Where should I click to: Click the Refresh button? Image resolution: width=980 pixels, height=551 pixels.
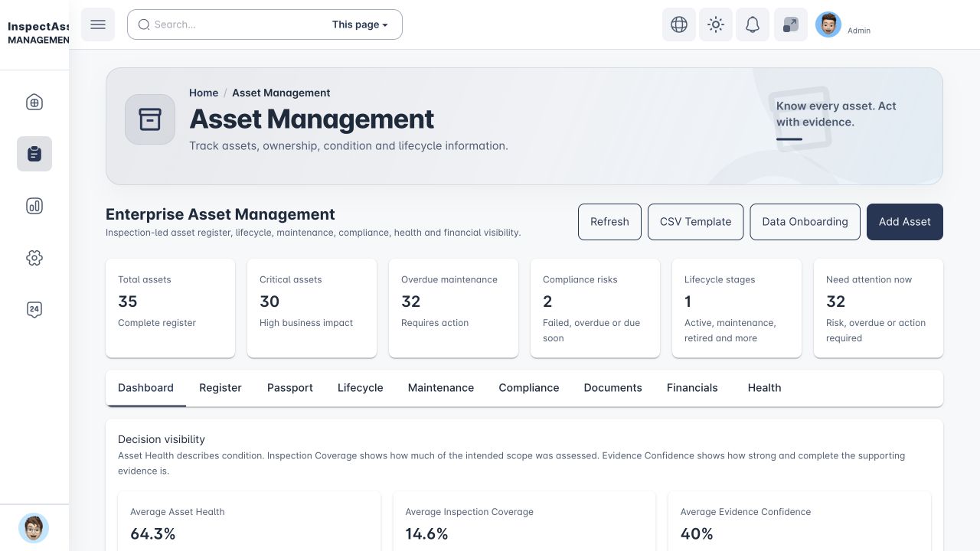tap(609, 222)
